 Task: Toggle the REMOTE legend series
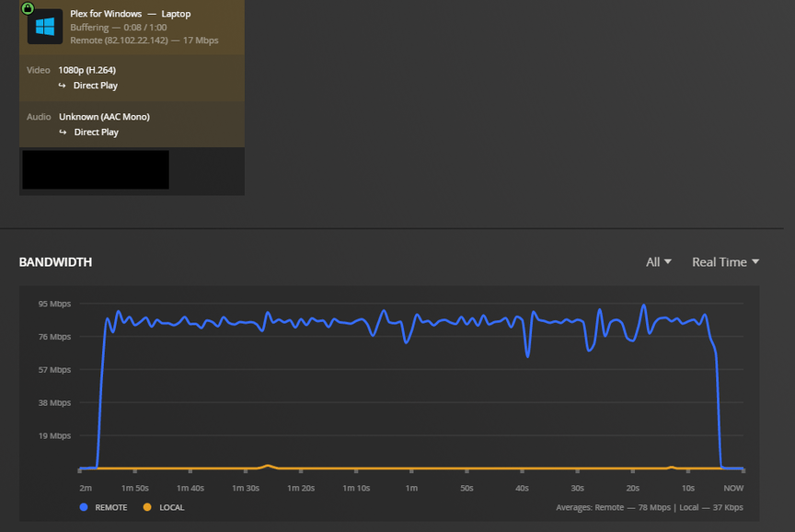click(103, 507)
